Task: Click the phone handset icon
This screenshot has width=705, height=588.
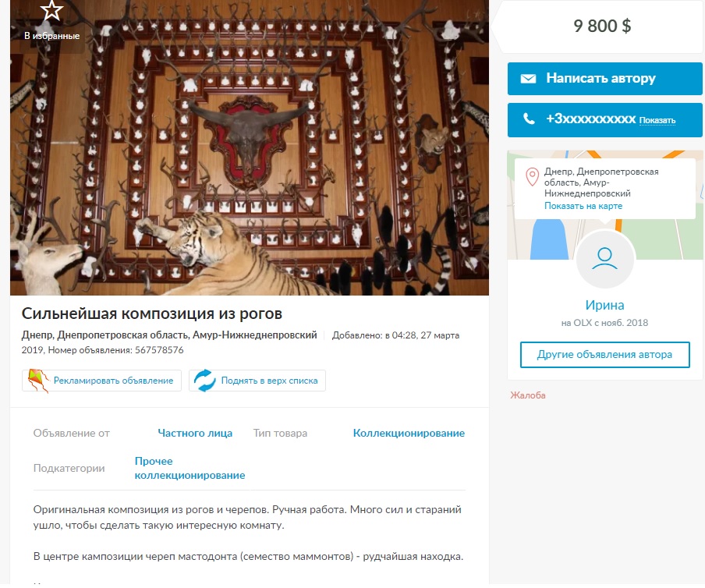Action: [529, 119]
